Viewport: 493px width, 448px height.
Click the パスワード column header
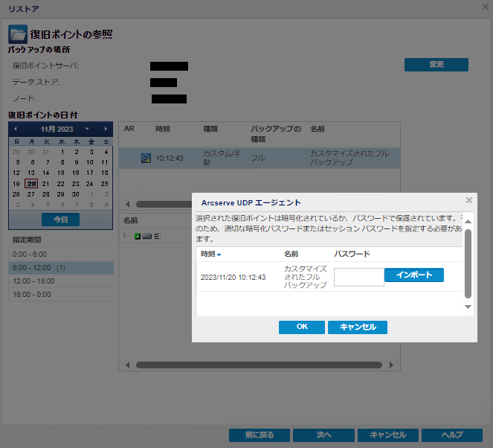[352, 254]
